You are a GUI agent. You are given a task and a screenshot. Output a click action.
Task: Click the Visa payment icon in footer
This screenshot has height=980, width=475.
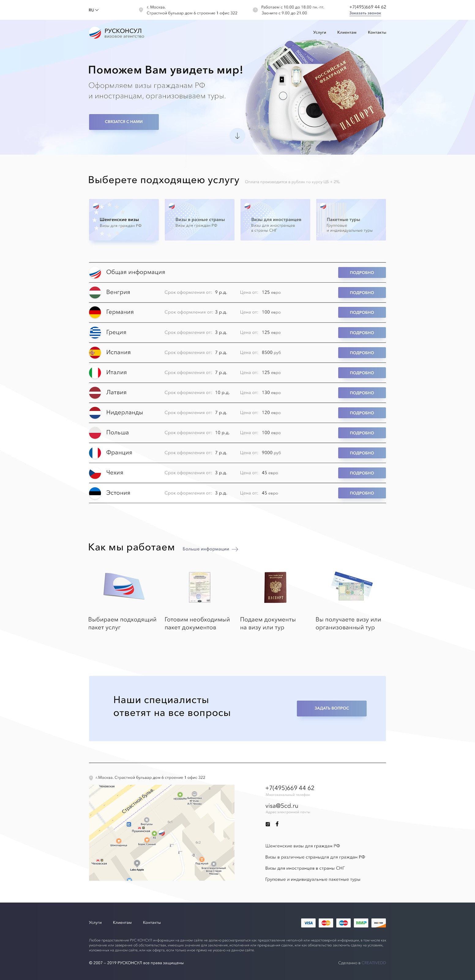tap(309, 922)
